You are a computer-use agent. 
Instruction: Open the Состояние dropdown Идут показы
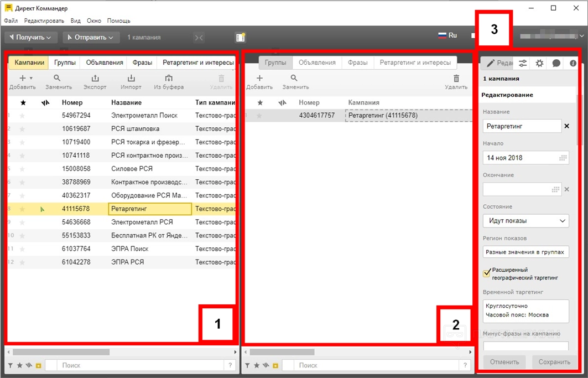pyautogui.click(x=525, y=221)
